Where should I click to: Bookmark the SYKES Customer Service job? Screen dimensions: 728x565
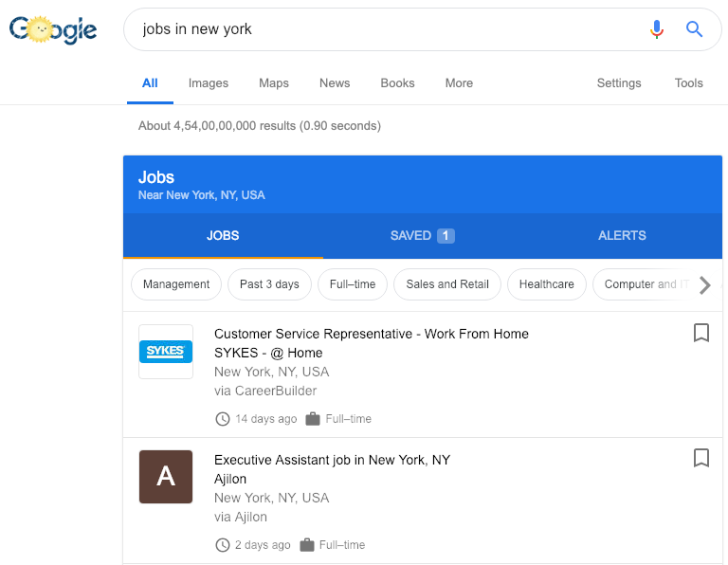(701, 333)
